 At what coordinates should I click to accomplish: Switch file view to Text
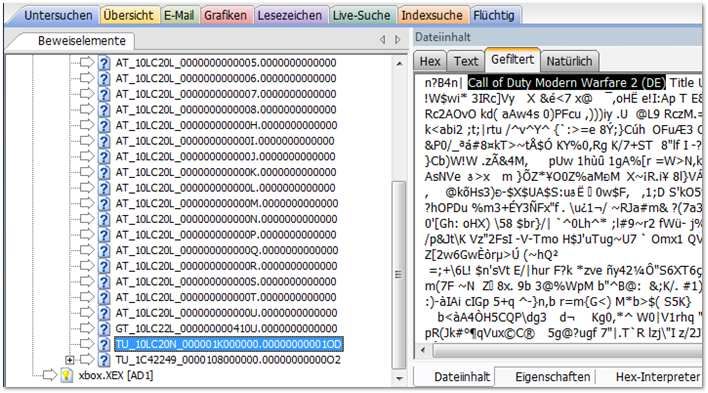pyautogui.click(x=466, y=61)
